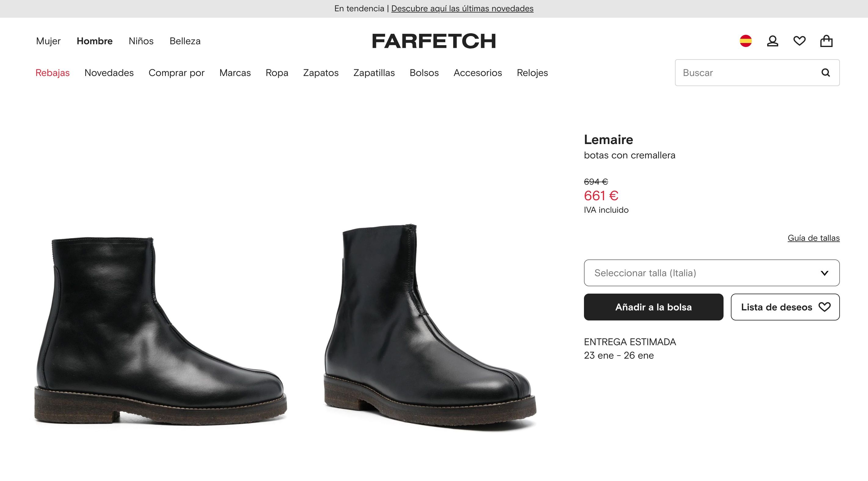
Task: Switch to the Mujer tab
Action: pos(48,41)
